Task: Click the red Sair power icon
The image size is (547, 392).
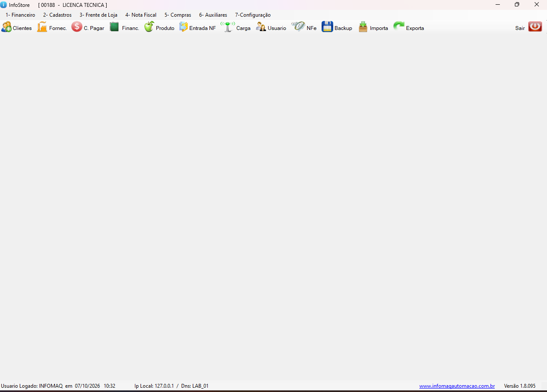Action: pos(535,27)
